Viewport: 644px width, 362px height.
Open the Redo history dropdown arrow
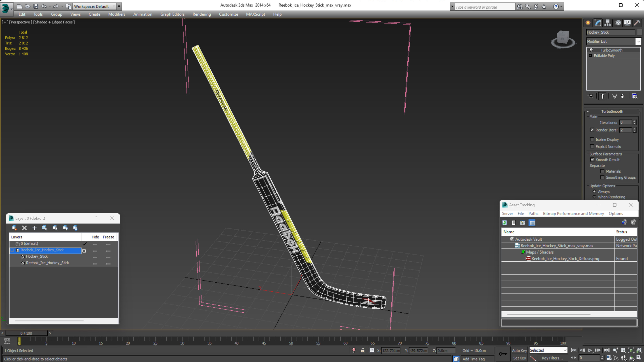click(62, 6)
